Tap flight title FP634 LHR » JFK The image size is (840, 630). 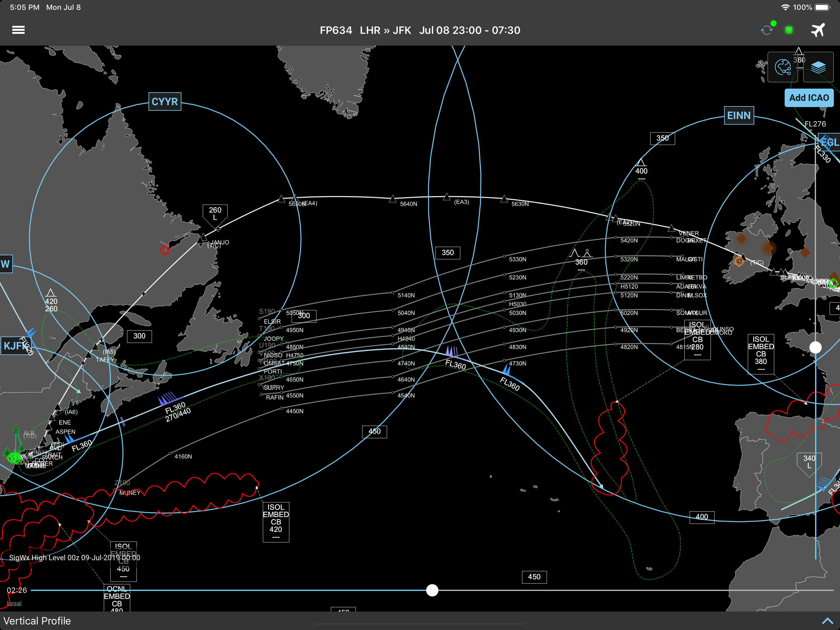(365, 30)
